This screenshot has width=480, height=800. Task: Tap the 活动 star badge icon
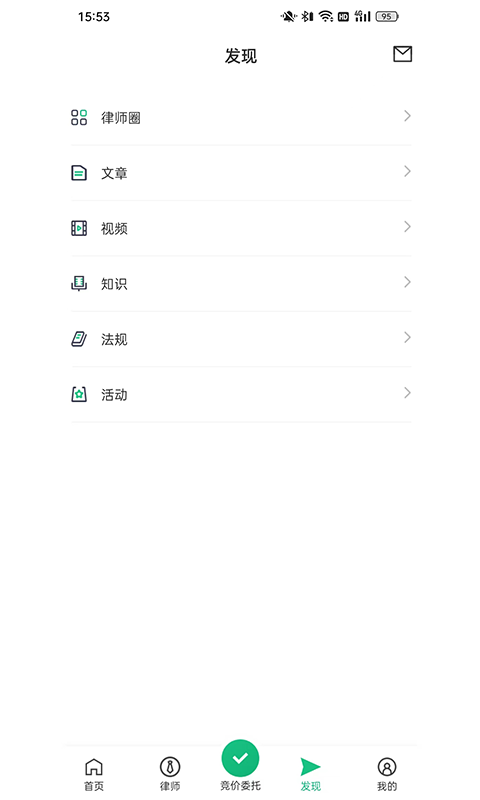pyautogui.click(x=79, y=394)
